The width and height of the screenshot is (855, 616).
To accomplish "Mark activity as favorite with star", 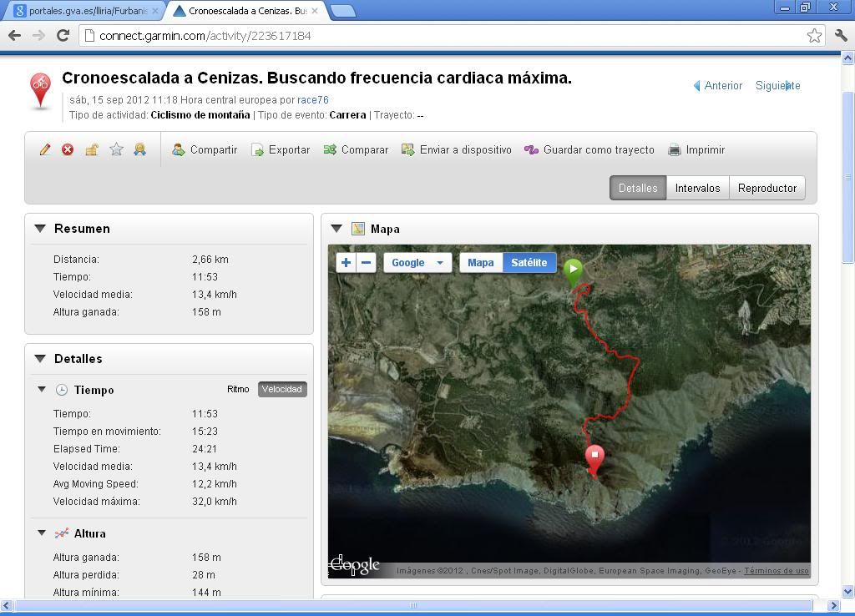I will tap(116, 149).
